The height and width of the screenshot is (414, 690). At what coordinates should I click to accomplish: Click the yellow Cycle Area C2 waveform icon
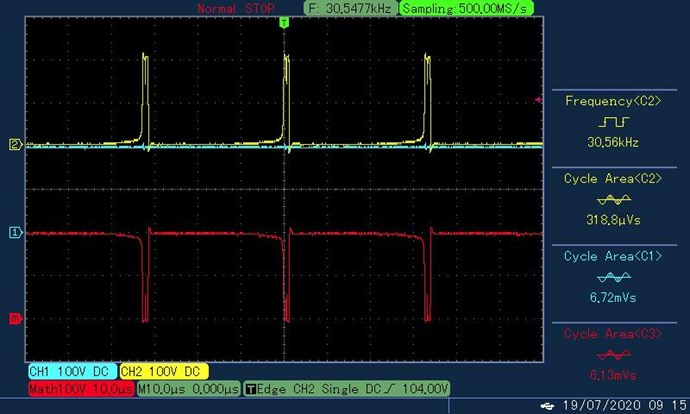click(614, 199)
